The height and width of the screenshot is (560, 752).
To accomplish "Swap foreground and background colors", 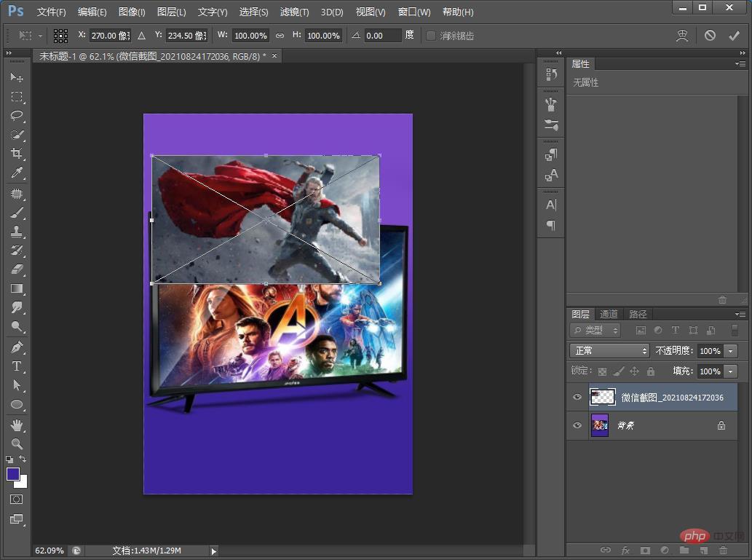I will 23,460.
